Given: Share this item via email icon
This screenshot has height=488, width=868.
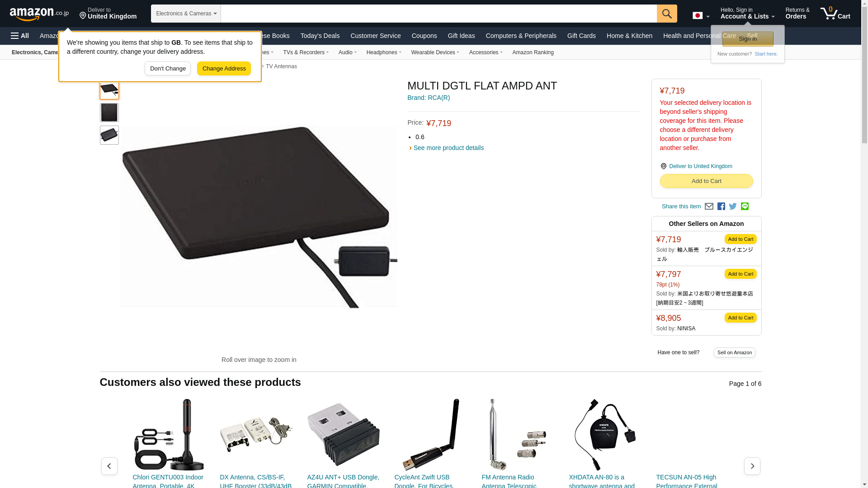Looking at the screenshot, I should click(x=709, y=206).
